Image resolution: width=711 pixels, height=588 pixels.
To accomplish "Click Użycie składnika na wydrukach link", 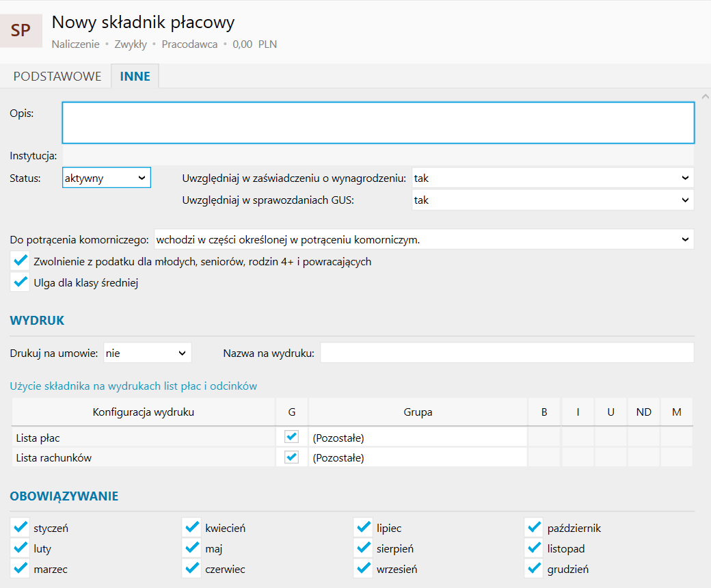I will pyautogui.click(x=133, y=386).
